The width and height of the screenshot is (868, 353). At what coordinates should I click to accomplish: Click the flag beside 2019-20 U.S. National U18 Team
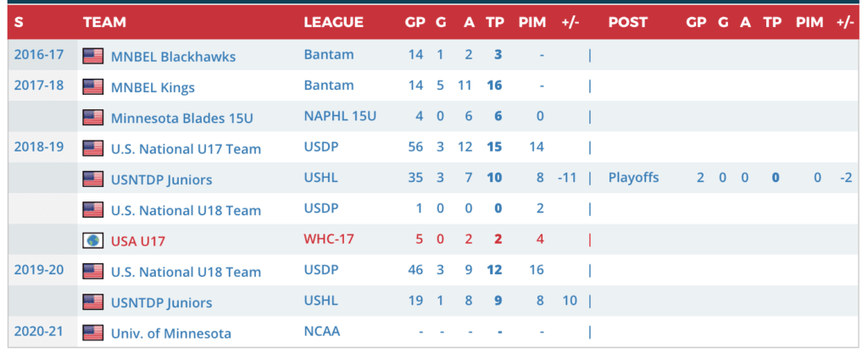(92, 272)
